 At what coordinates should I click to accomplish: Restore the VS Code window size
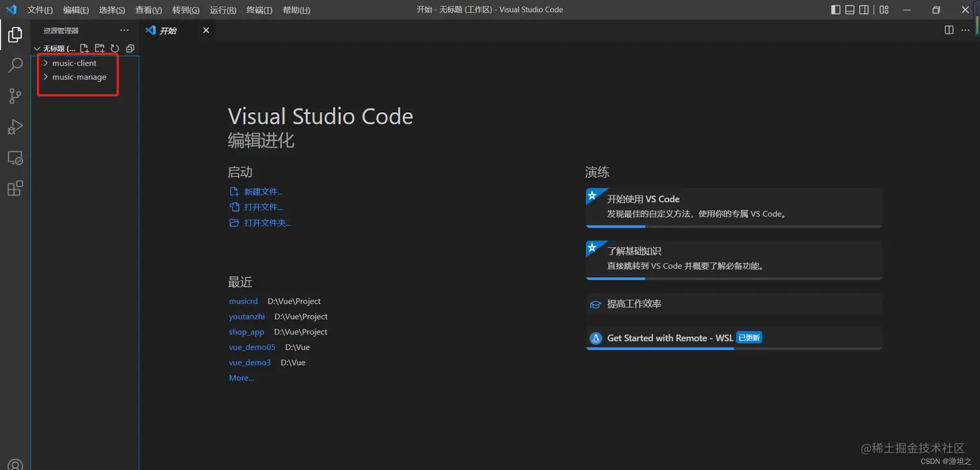[936, 10]
